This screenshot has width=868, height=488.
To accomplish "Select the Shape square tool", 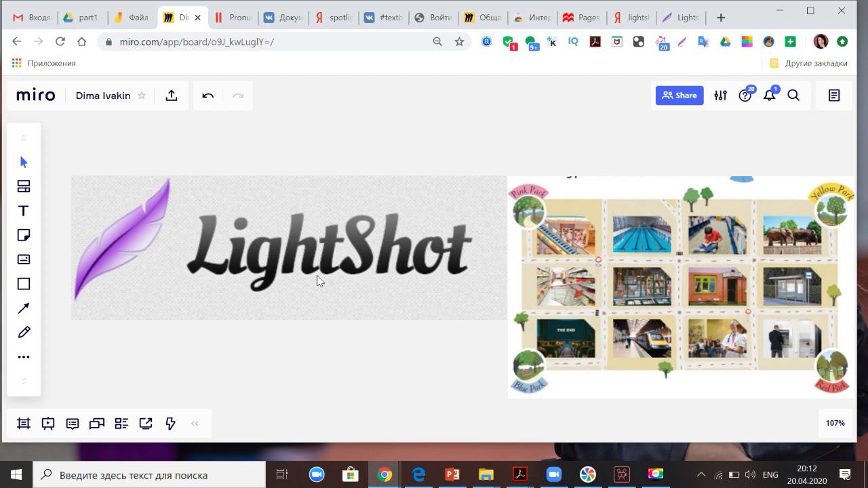I will pos(24,284).
